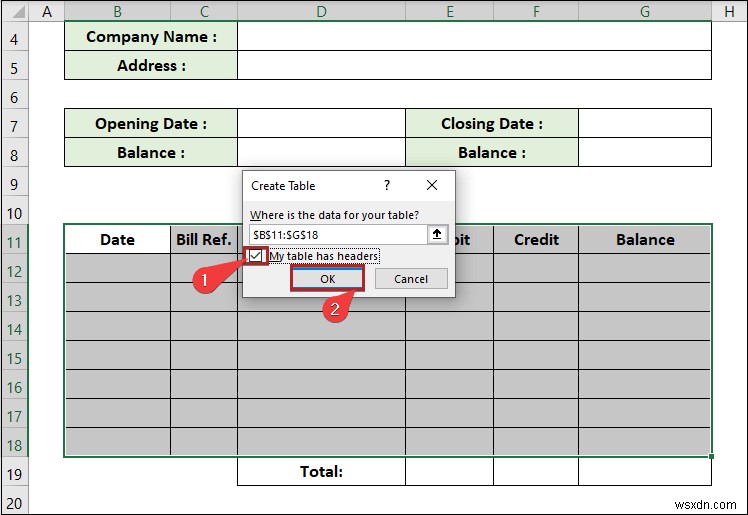Select column G header

[645, 11]
